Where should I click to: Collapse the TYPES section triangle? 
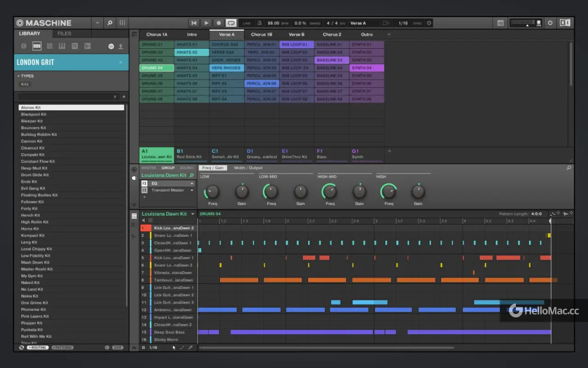pos(18,76)
